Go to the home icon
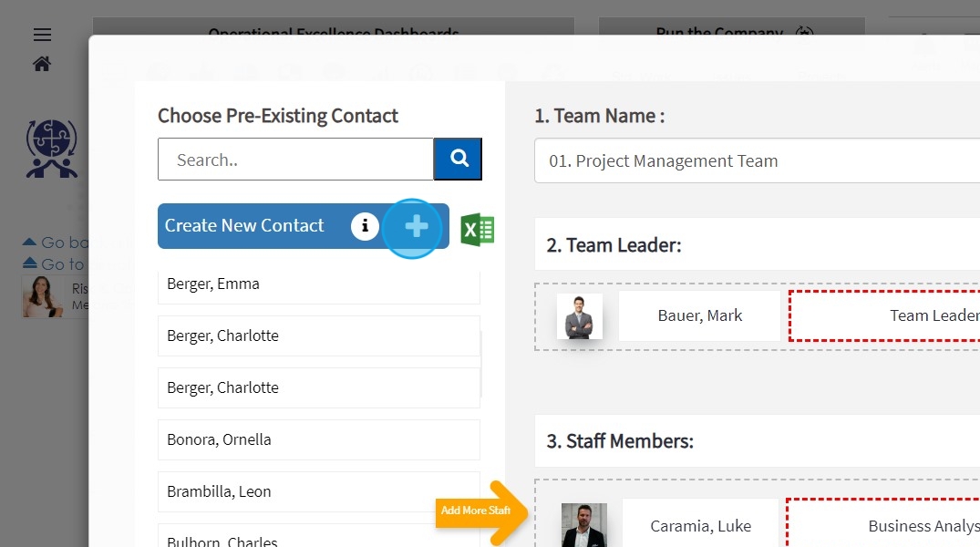The height and width of the screenshot is (547, 980). [42, 64]
